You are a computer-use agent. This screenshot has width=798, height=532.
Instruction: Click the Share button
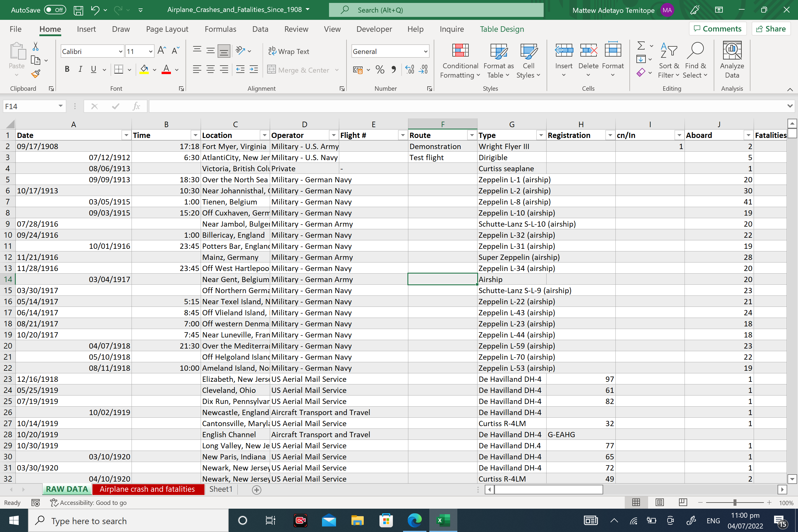(771, 29)
